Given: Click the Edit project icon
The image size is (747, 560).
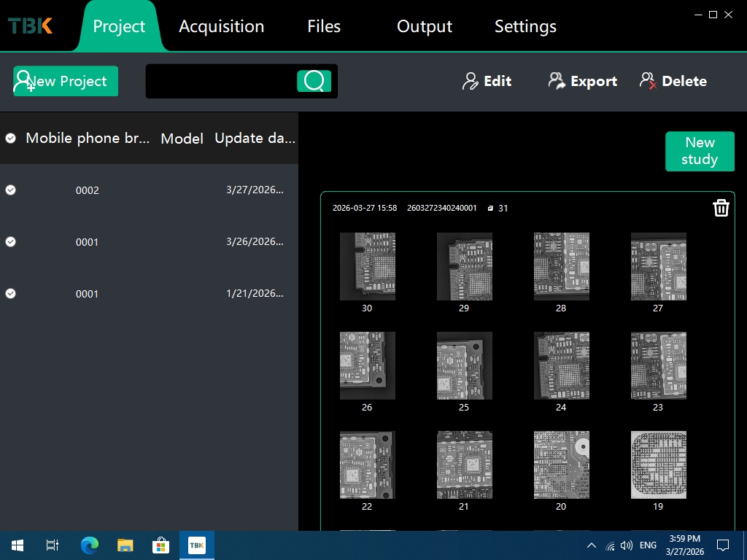Looking at the screenshot, I should [471, 81].
